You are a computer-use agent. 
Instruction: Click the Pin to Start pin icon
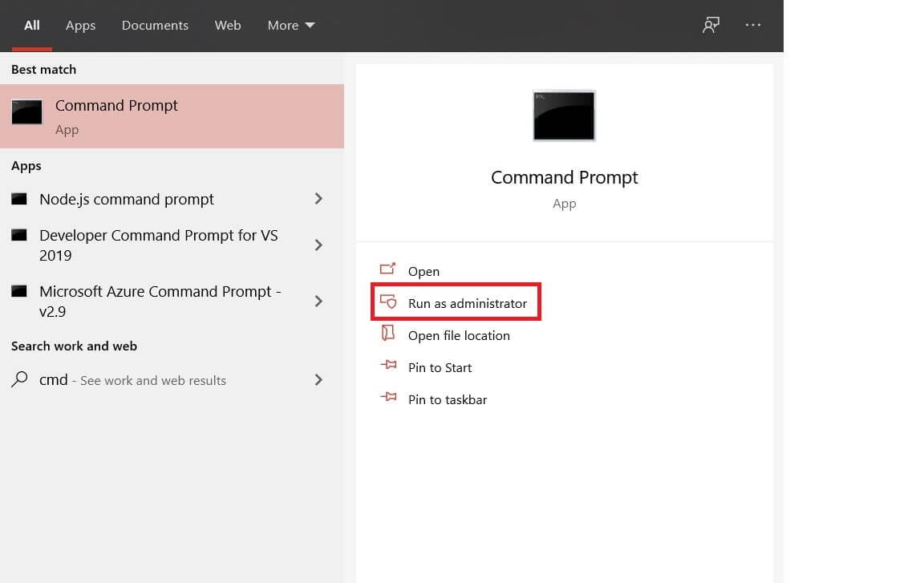pos(388,365)
